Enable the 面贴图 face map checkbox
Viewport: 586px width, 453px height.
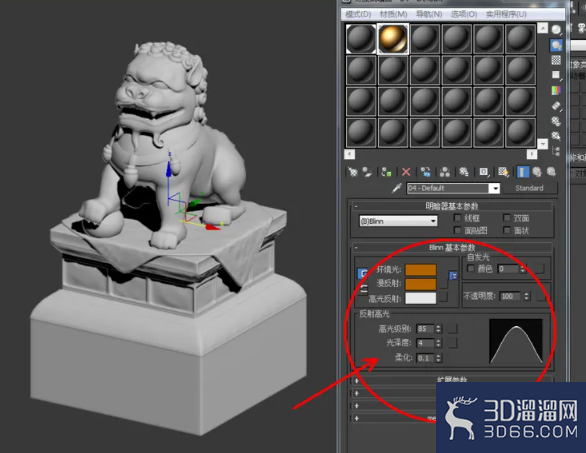[x=457, y=230]
